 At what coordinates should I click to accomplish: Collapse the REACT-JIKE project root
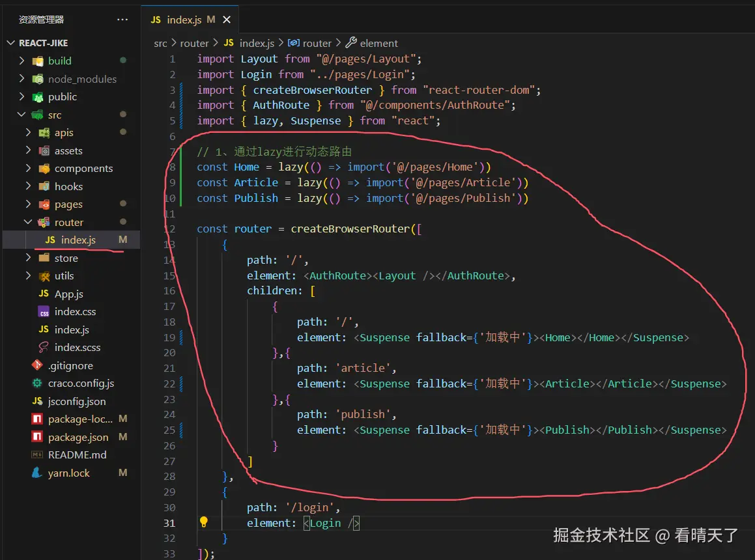point(11,43)
